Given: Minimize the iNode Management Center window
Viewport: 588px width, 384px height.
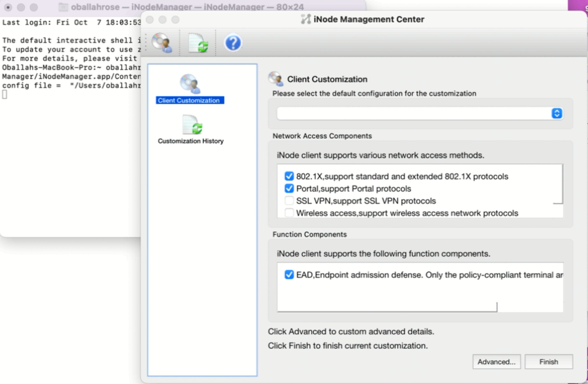Looking at the screenshot, I should pos(163,20).
